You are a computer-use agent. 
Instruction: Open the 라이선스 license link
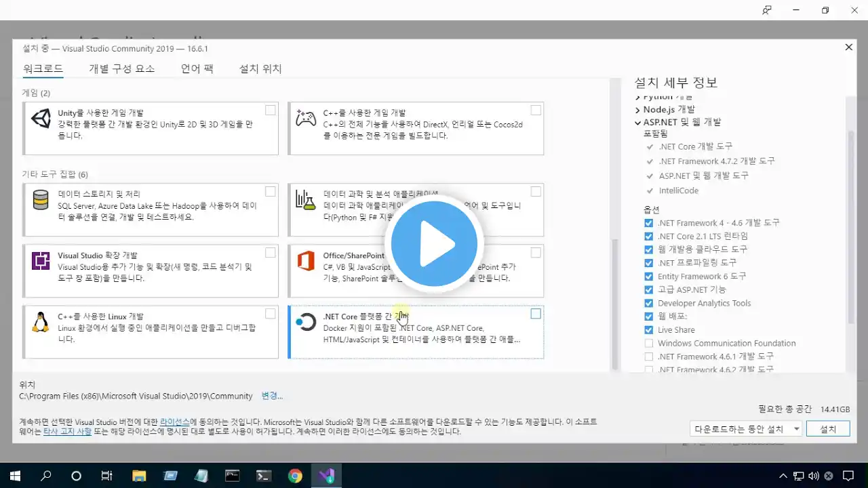pos(175,422)
